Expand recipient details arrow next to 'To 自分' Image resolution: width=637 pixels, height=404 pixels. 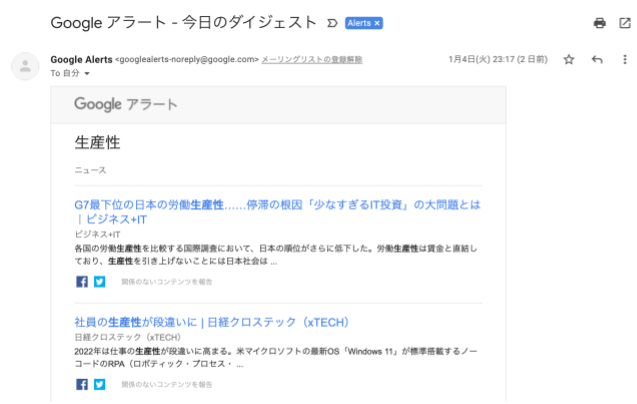87,74
